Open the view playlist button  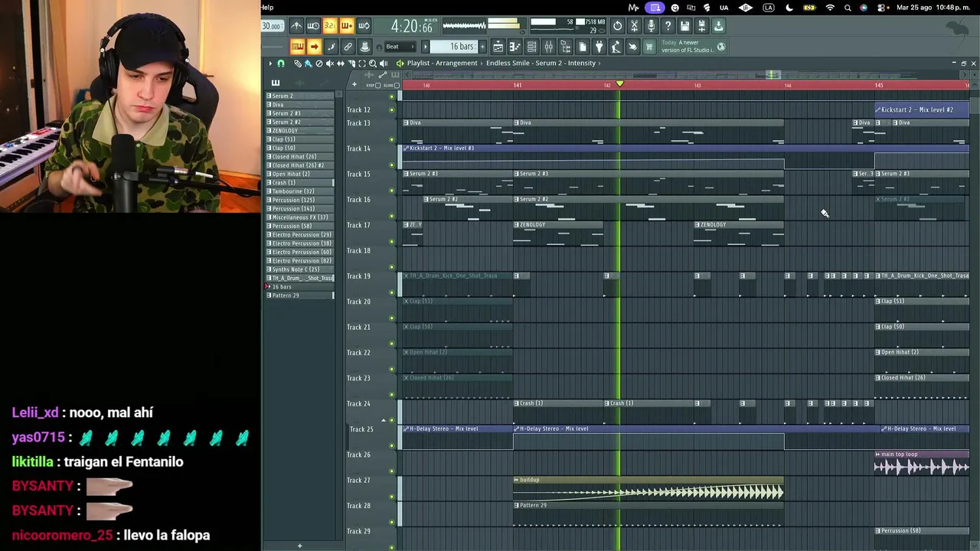(498, 47)
